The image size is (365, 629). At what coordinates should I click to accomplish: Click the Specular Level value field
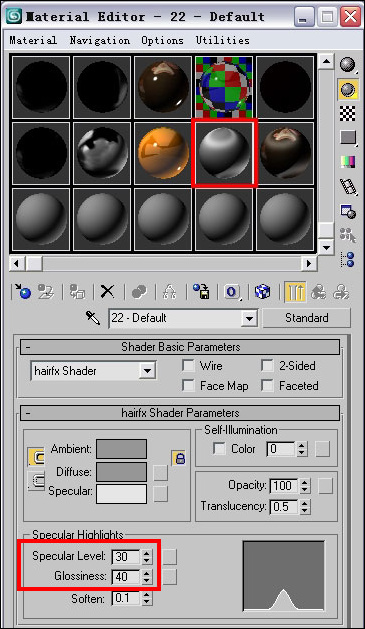pyautogui.click(x=127, y=556)
